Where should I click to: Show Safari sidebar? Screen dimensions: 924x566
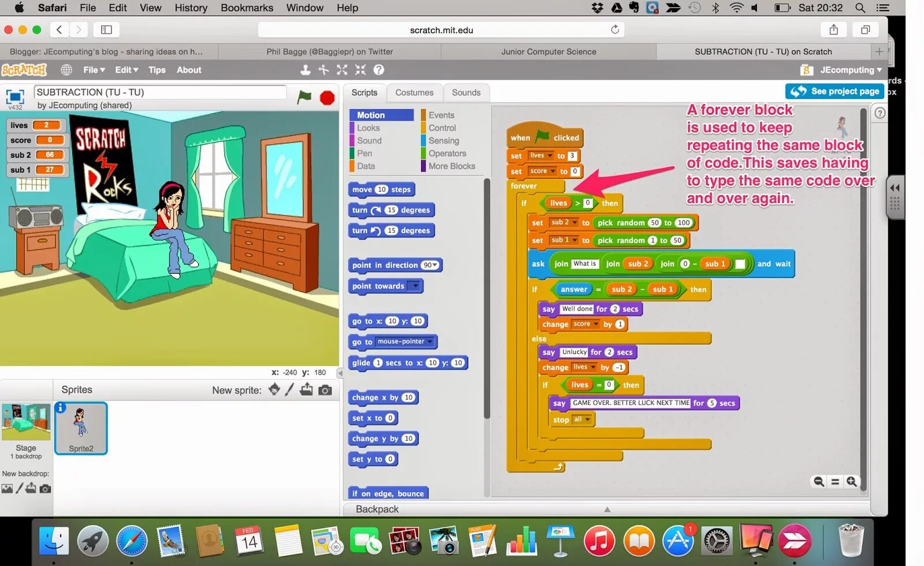pos(106,29)
